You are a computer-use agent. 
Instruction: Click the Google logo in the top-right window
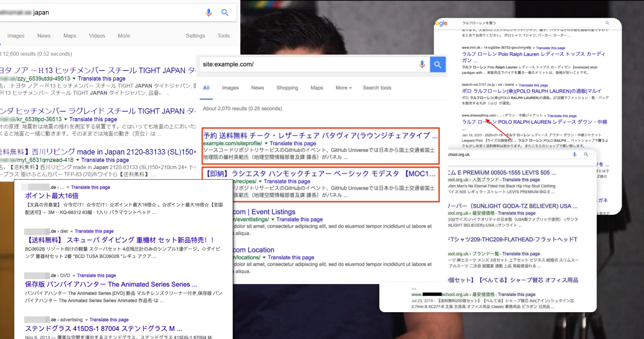tap(441, 23)
